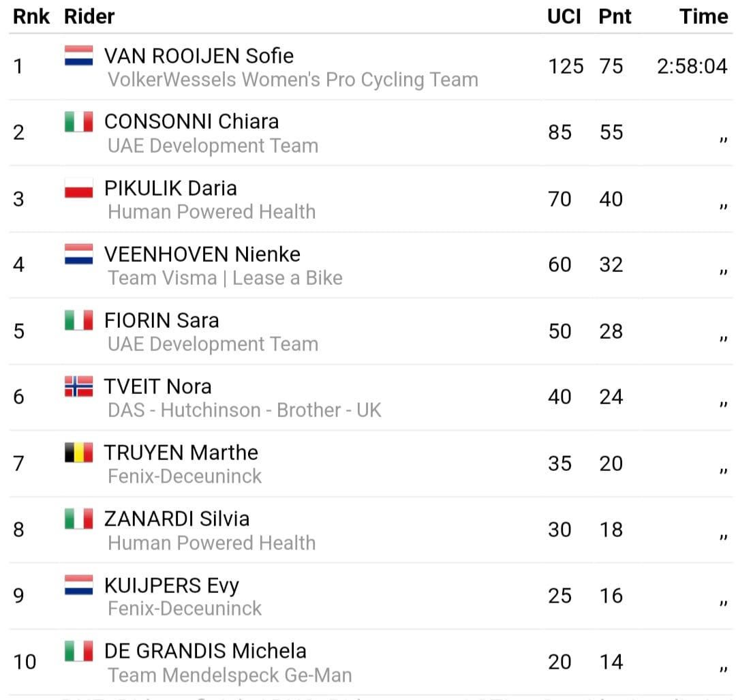Open Team Mendelspeck Ge-Man team link
The image size is (736, 700).
coord(230,675)
